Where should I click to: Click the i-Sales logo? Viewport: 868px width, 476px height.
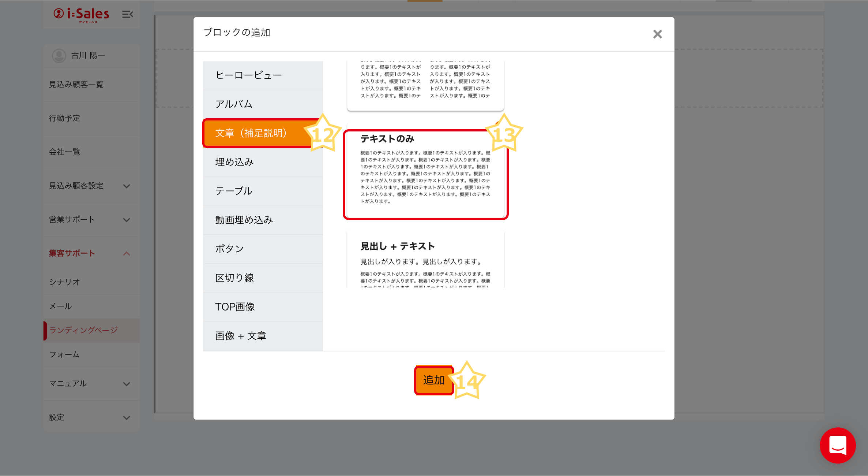tap(82, 15)
